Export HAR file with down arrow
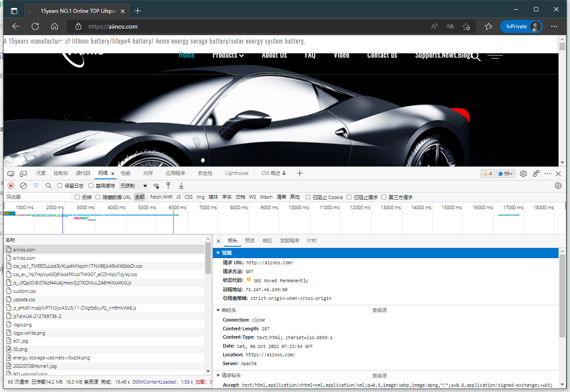 click(181, 186)
